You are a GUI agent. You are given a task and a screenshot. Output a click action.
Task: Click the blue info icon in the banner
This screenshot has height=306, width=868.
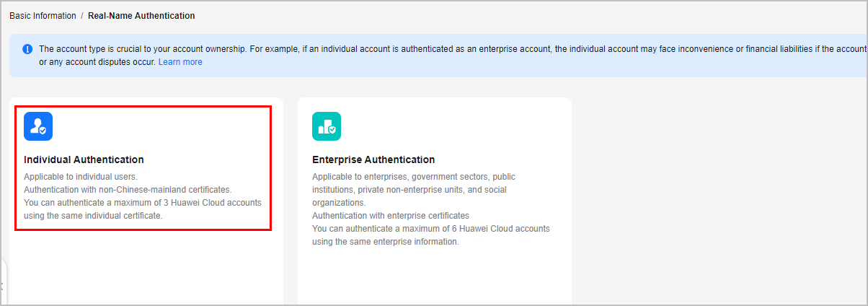pos(27,49)
